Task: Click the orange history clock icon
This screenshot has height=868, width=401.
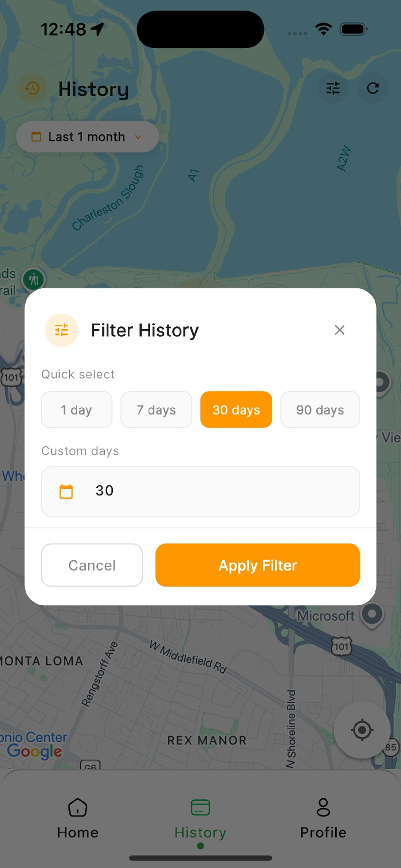Action: [32, 88]
